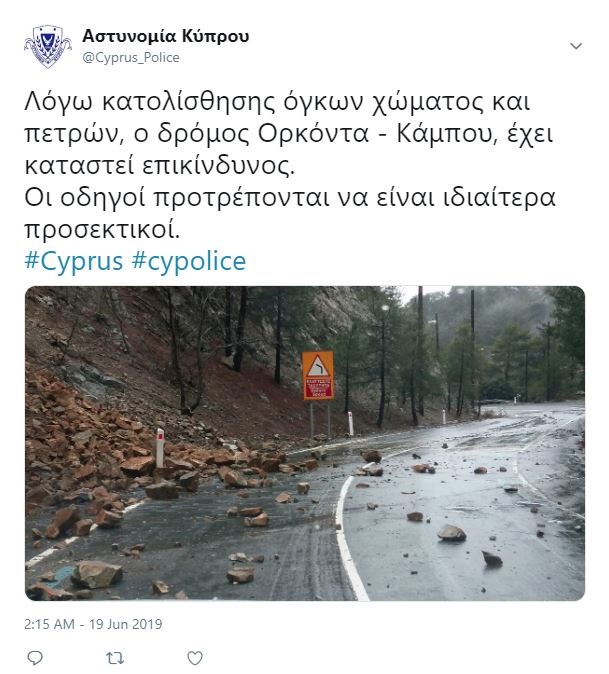The width and height of the screenshot is (609, 674).
Task: Like the tweet with the heart icon
Action: click(195, 658)
